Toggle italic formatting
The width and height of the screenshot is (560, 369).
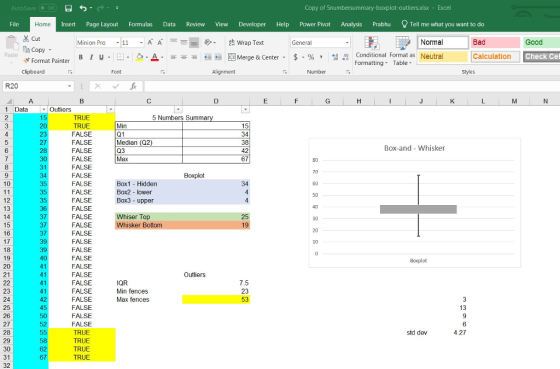tap(91, 57)
